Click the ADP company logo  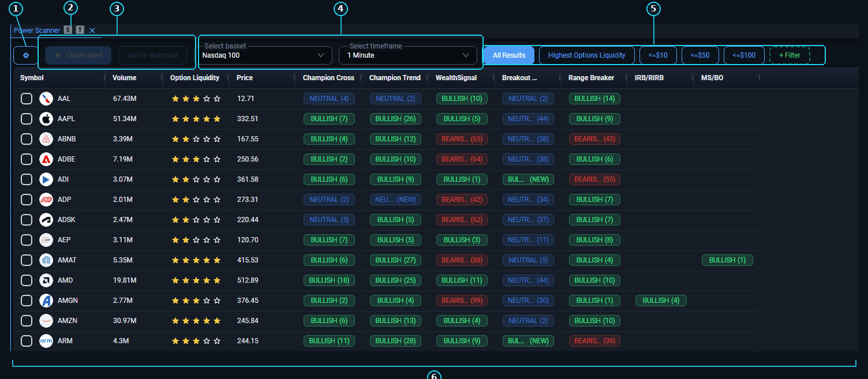click(46, 200)
